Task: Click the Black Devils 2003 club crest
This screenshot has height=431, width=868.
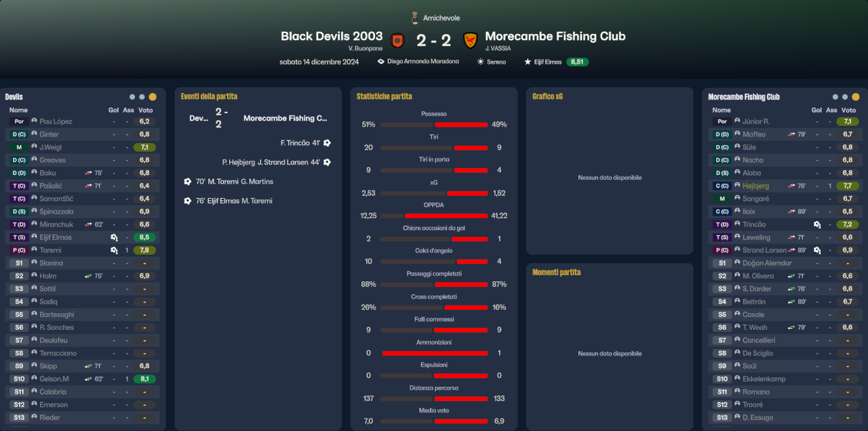Action: (397, 40)
